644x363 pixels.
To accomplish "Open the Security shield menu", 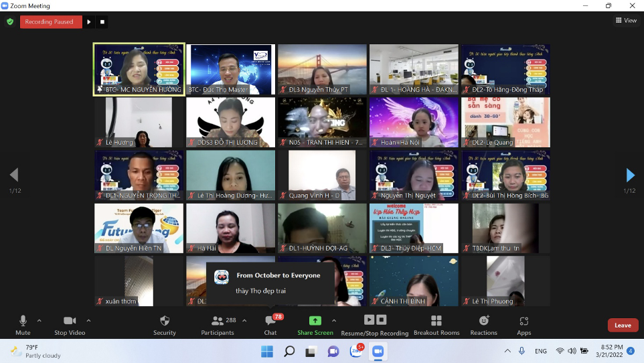I will tap(165, 321).
